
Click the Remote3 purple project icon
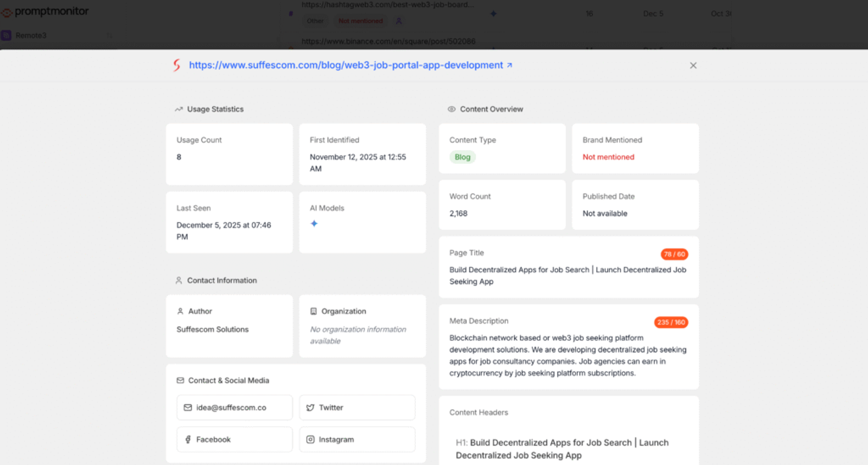pos(6,35)
